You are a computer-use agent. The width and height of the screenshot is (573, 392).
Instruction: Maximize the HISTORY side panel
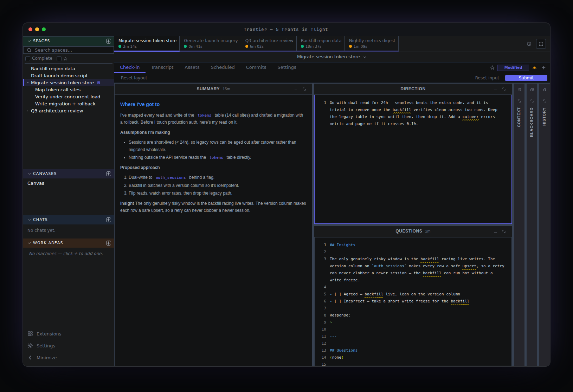click(x=545, y=101)
